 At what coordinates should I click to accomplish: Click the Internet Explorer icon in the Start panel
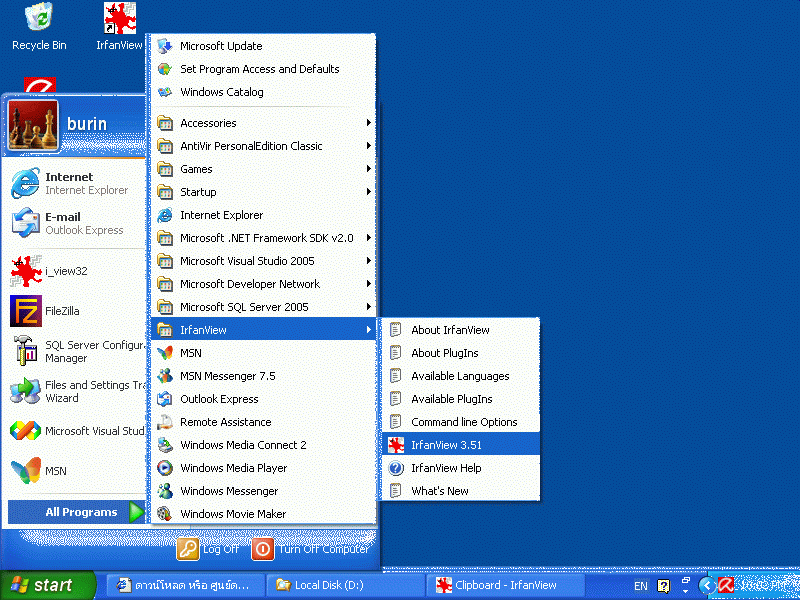(26, 183)
